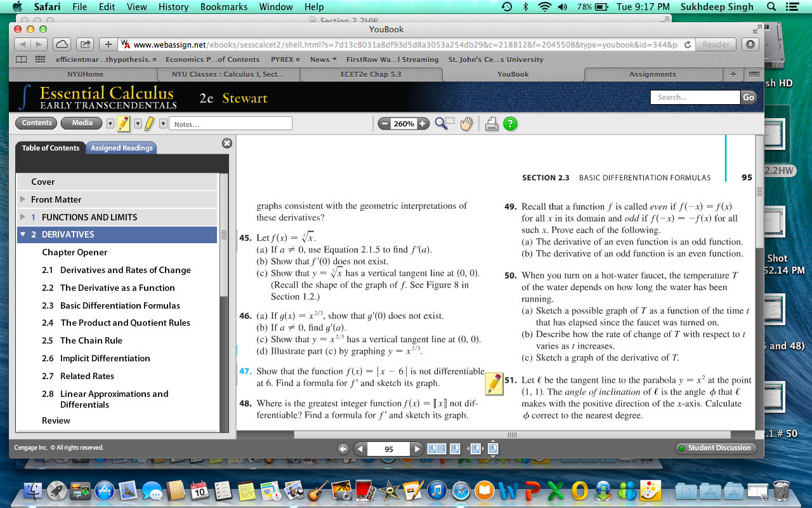Zoom out with the minus button
This screenshot has width=812, height=508.
tap(384, 124)
